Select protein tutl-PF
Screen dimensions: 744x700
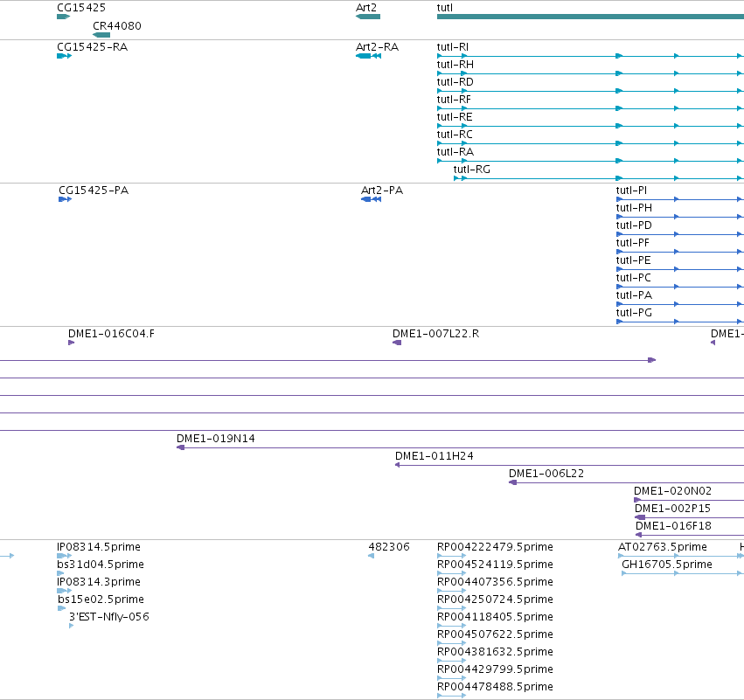coord(632,243)
